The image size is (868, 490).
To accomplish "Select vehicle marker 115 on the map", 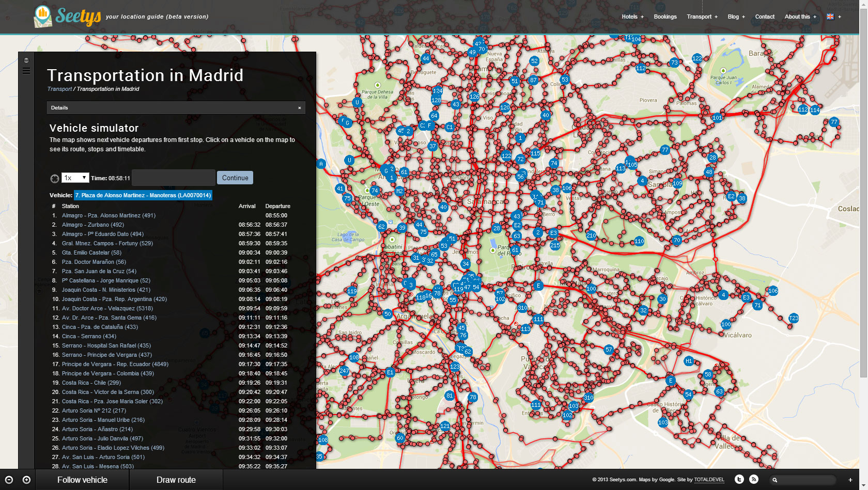I will pyautogui.click(x=535, y=153).
